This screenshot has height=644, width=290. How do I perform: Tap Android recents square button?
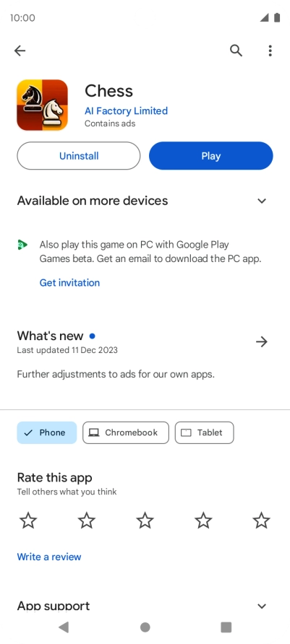[226, 627]
